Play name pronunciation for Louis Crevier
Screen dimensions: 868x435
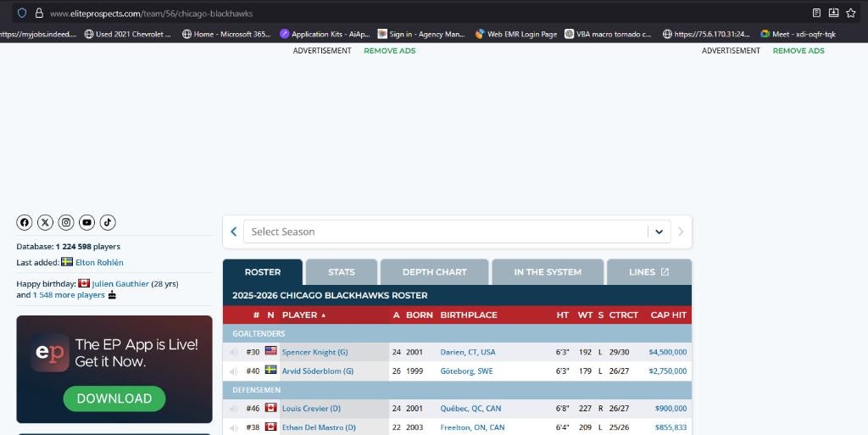234,409
